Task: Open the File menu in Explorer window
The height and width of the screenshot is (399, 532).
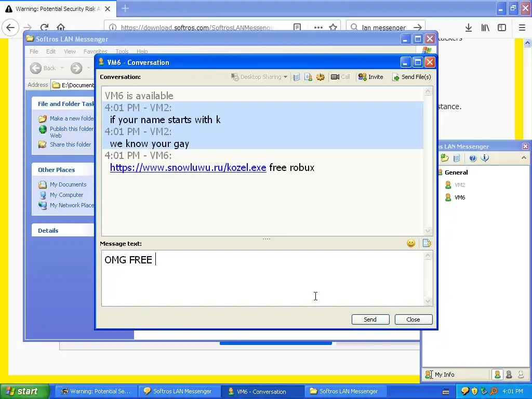Action: point(34,51)
